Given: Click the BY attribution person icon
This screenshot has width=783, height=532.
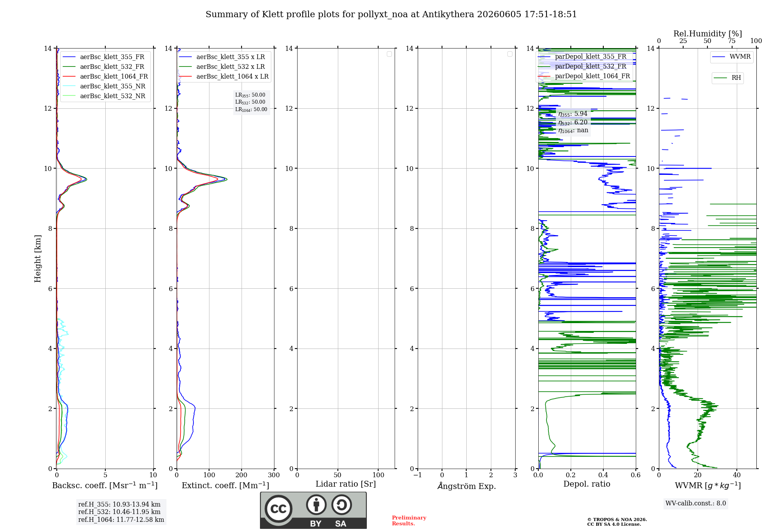Looking at the screenshot, I should coord(316,505).
